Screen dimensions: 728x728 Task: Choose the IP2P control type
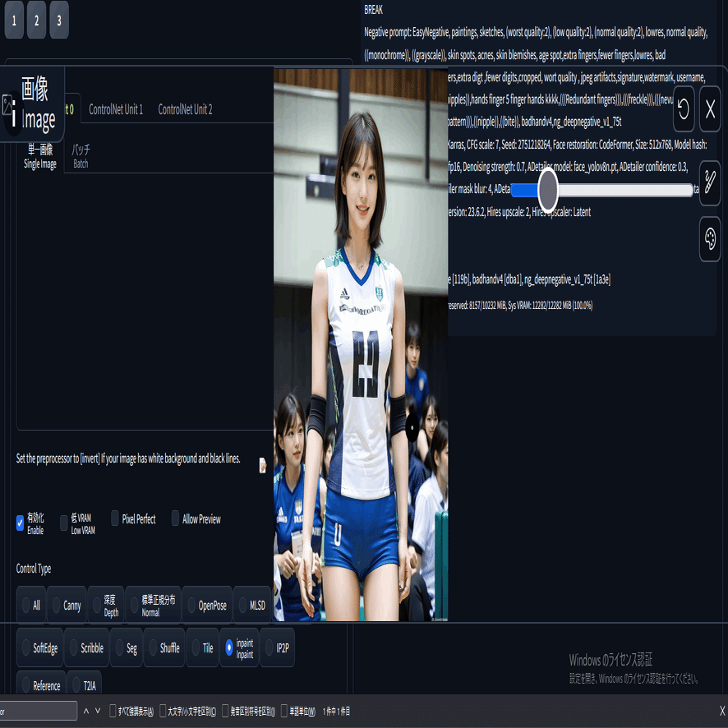click(277, 647)
